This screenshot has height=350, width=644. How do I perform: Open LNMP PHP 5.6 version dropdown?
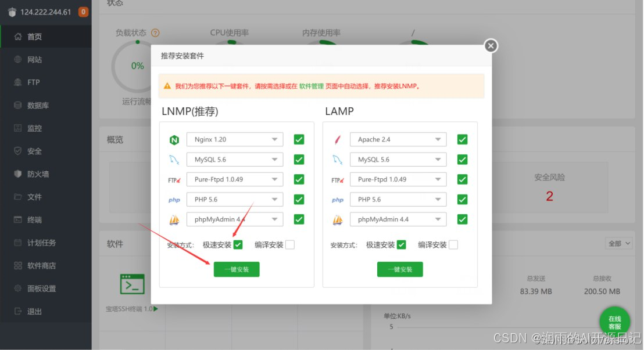click(x=235, y=200)
